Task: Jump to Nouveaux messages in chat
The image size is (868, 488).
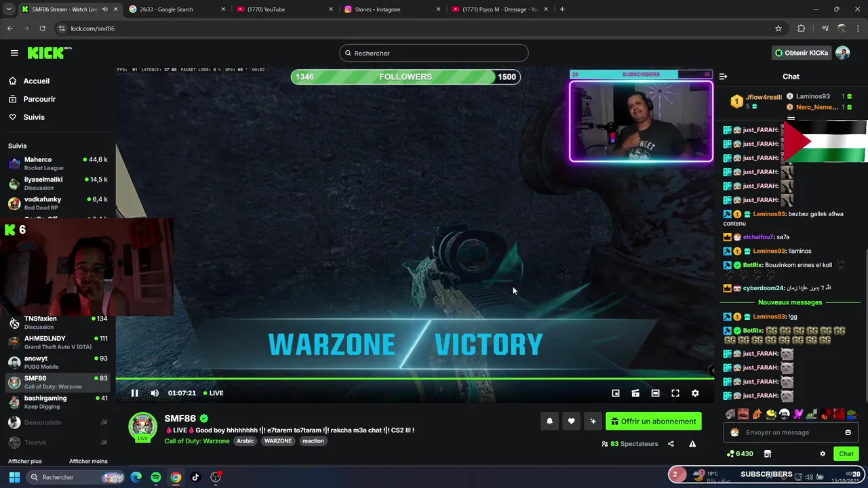Action: click(790, 302)
